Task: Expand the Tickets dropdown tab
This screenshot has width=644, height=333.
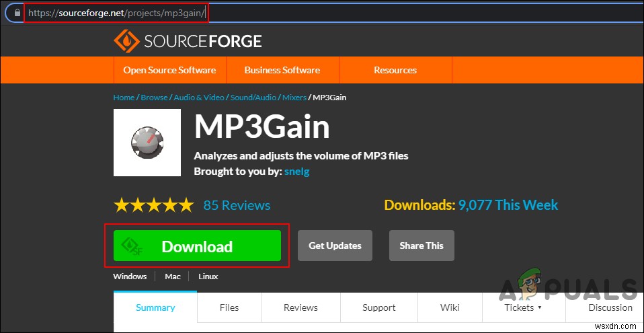Action: [523, 307]
